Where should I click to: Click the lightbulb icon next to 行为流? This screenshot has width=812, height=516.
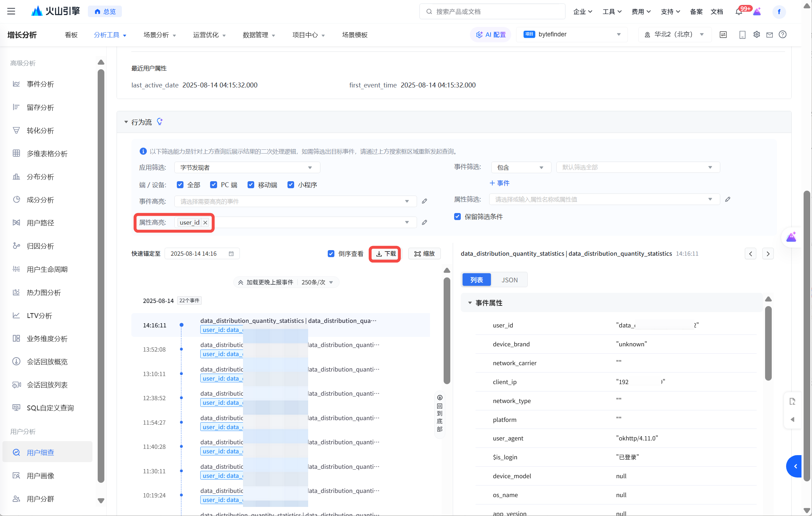[x=160, y=122]
